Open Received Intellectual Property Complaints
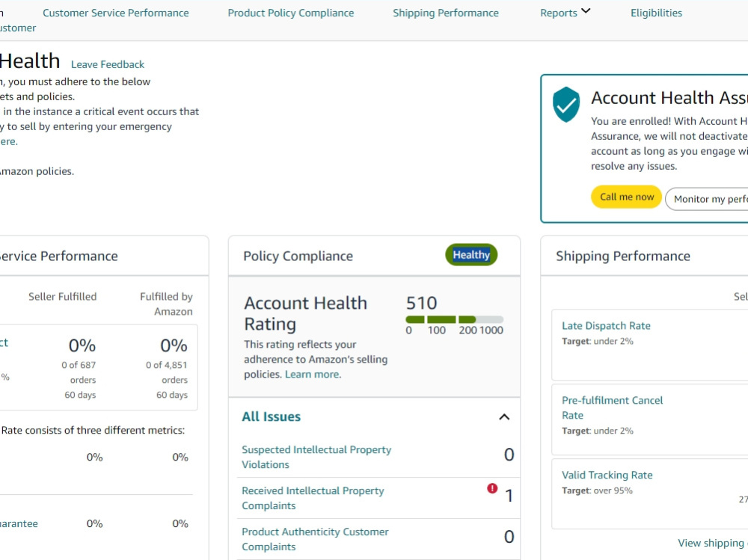 pyautogui.click(x=313, y=498)
